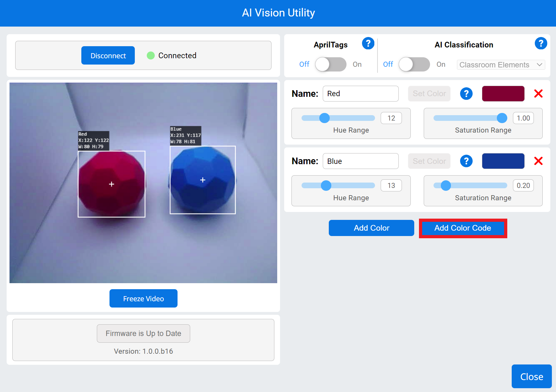
Task: Click the Hue Range value box showing 12
Action: 391,118
